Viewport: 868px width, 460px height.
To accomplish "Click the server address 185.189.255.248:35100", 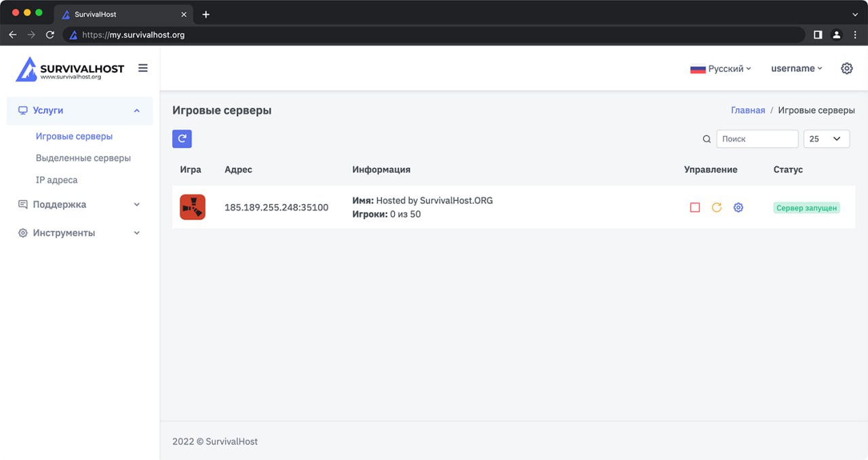I will point(277,207).
